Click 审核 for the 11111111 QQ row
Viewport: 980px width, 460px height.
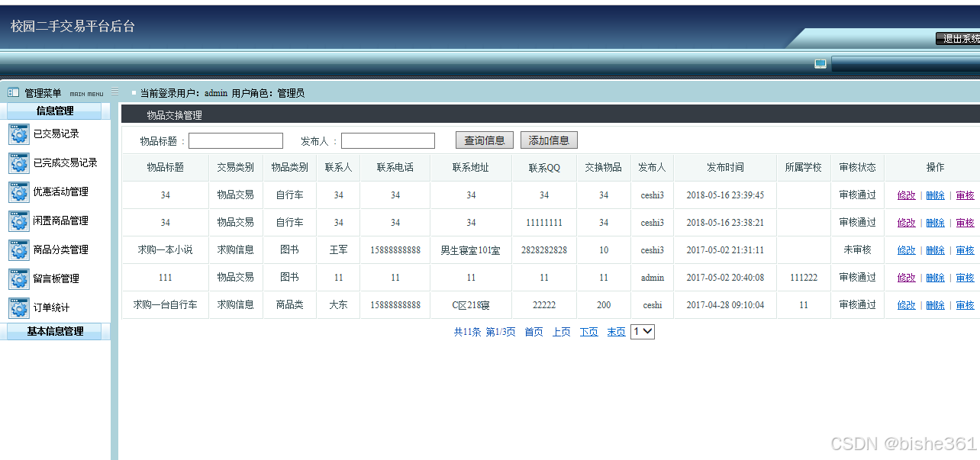pyautogui.click(x=965, y=223)
